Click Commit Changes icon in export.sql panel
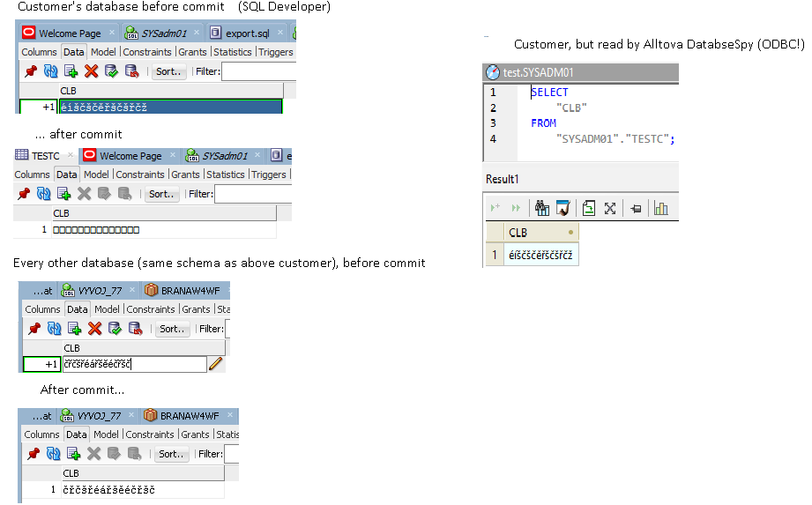 click(111, 71)
